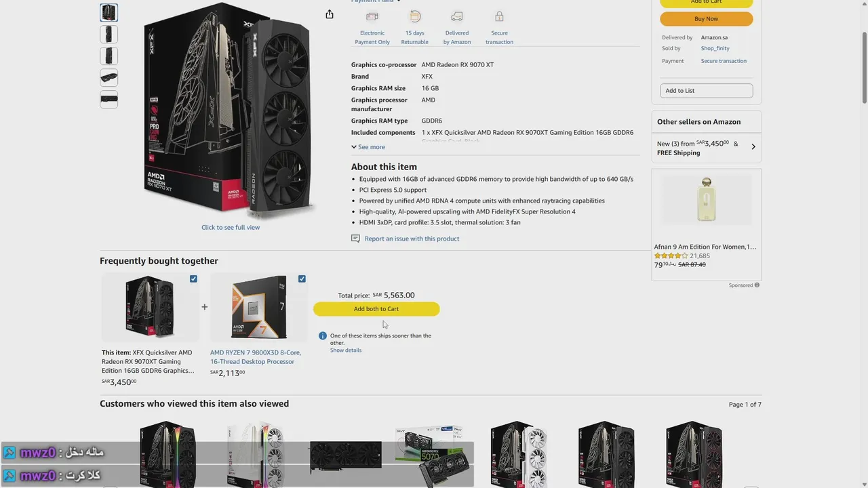Click the Sponsored info icon

click(x=757, y=285)
